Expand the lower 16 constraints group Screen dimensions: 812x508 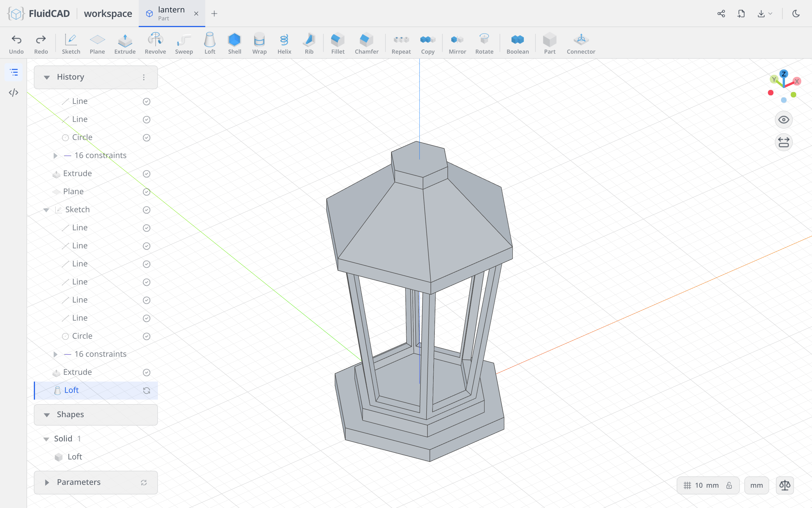pyautogui.click(x=55, y=354)
